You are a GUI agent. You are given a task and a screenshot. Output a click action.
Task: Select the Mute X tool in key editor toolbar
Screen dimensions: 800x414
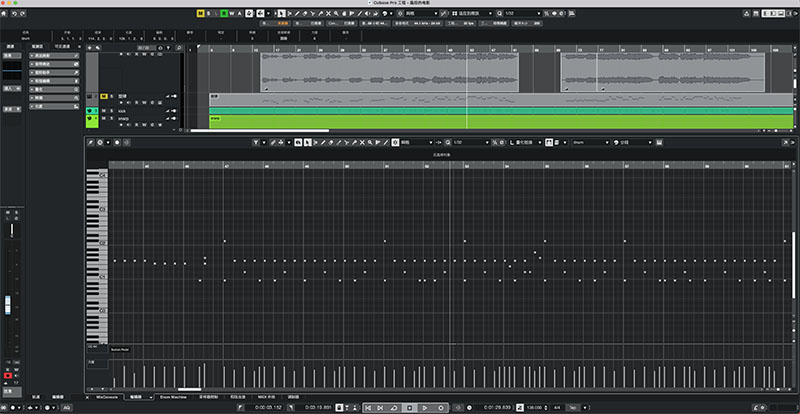[x=362, y=142]
